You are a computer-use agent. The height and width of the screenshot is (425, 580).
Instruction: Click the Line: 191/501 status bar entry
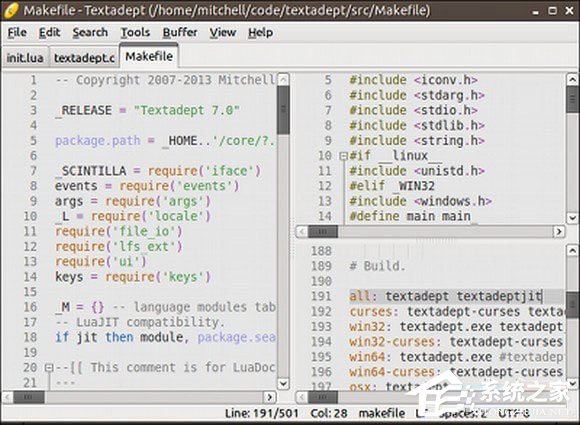point(262,414)
